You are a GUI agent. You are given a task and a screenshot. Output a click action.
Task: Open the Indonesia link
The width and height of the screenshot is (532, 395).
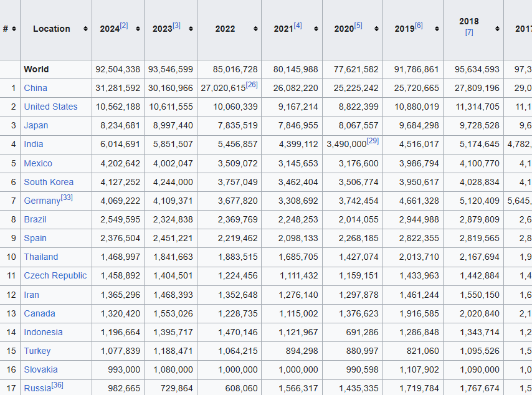point(43,332)
